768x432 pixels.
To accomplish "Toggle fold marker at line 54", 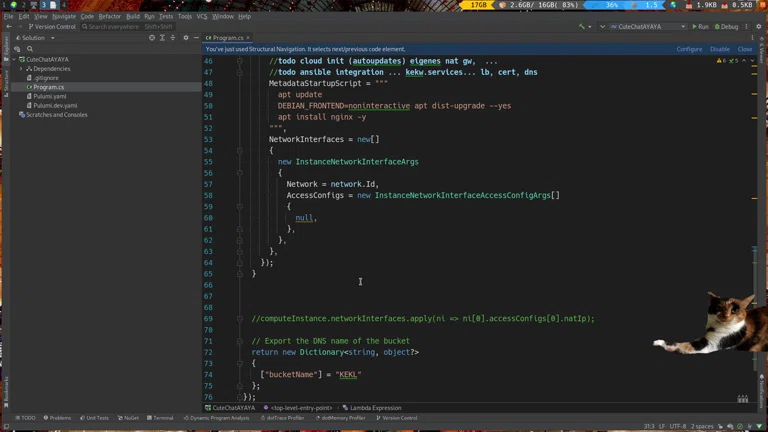I will click(x=240, y=151).
